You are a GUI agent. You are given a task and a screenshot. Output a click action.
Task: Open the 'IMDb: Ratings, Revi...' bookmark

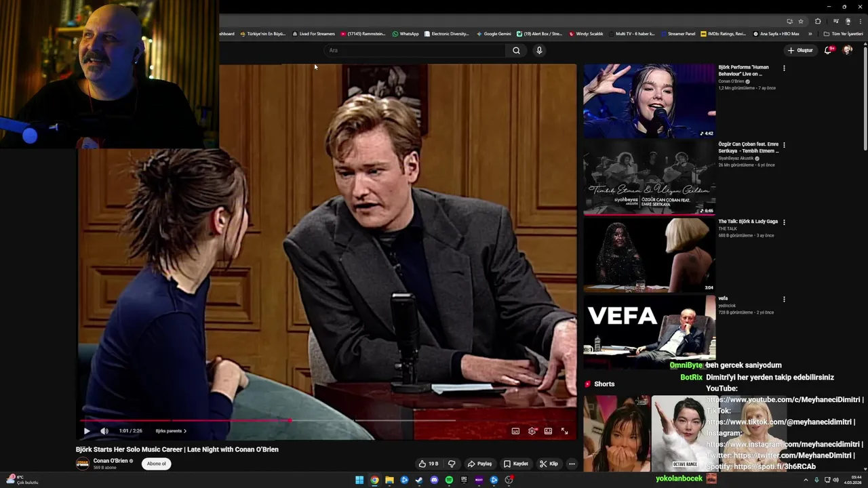click(724, 34)
